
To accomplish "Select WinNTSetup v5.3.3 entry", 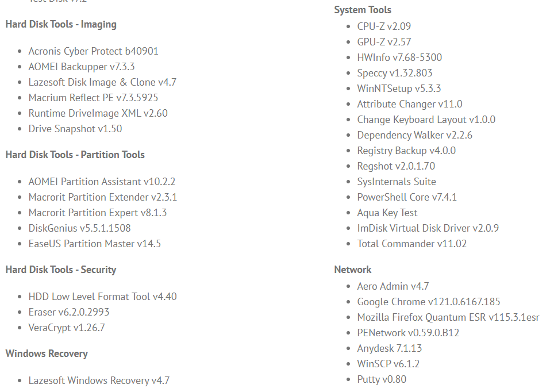I will (399, 89).
